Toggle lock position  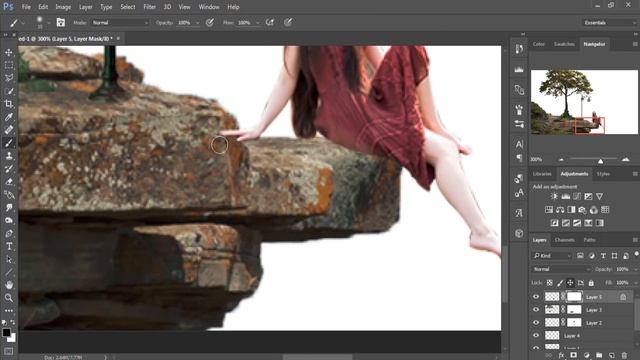(x=570, y=282)
